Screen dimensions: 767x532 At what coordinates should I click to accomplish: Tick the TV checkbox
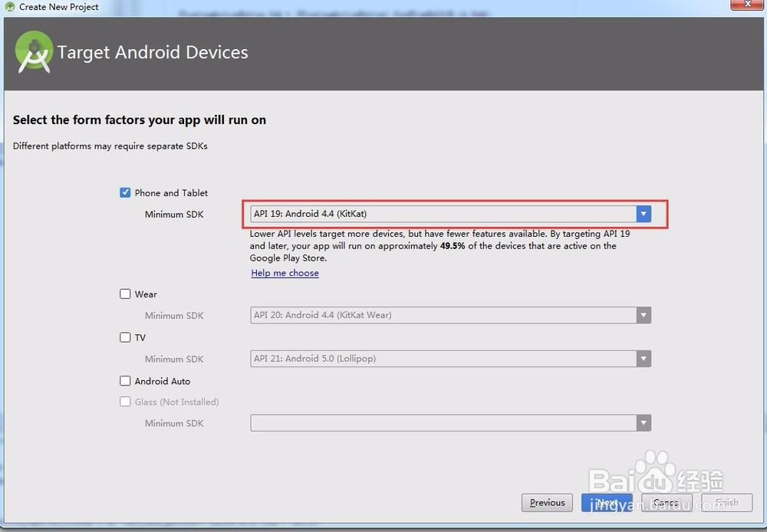tap(125, 337)
